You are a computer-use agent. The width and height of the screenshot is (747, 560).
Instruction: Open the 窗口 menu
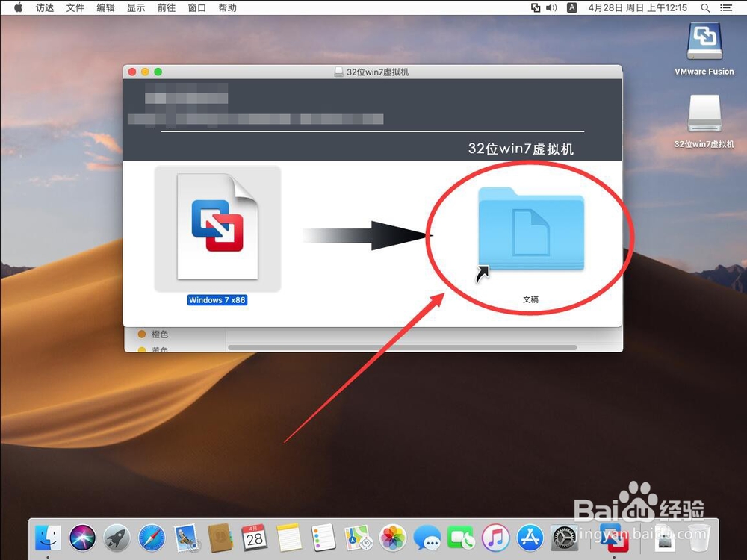tap(196, 8)
